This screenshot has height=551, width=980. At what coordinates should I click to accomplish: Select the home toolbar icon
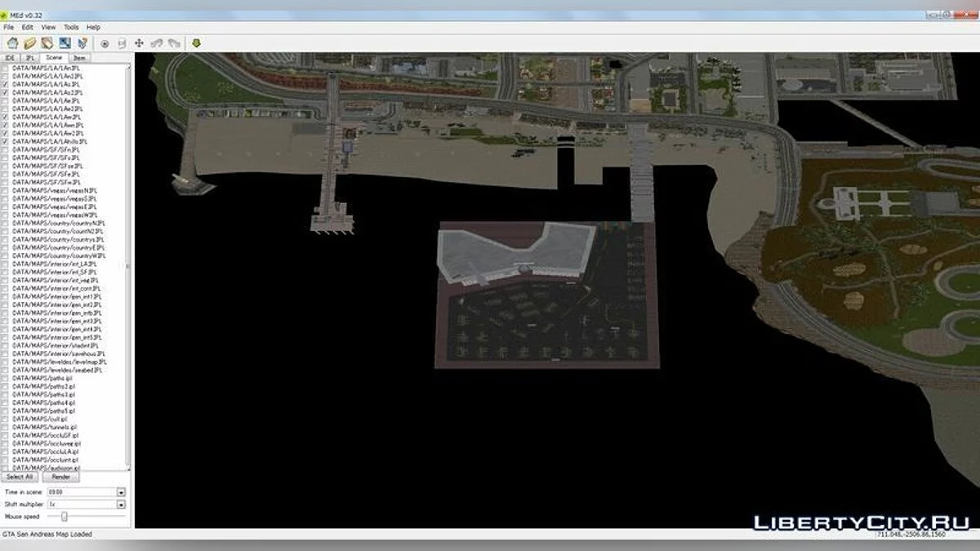pyautogui.click(x=13, y=42)
